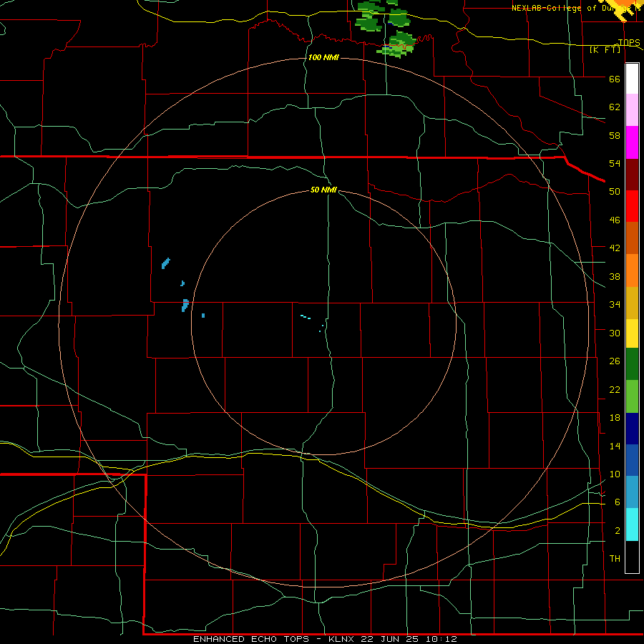Screen dimensions: 644x644
Task: Select the dark red (maroon) legend swatch
Action: (632, 175)
